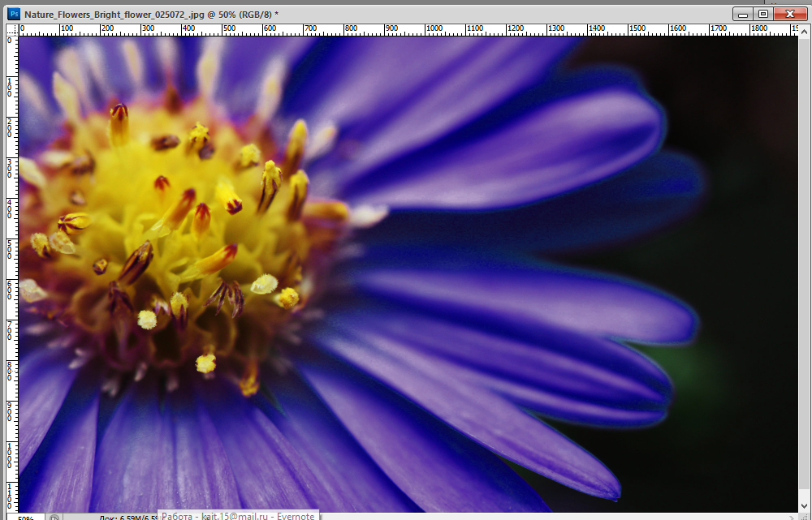This screenshot has width=812, height=520.
Task: Click the 50% zoom level field
Action: point(26,517)
